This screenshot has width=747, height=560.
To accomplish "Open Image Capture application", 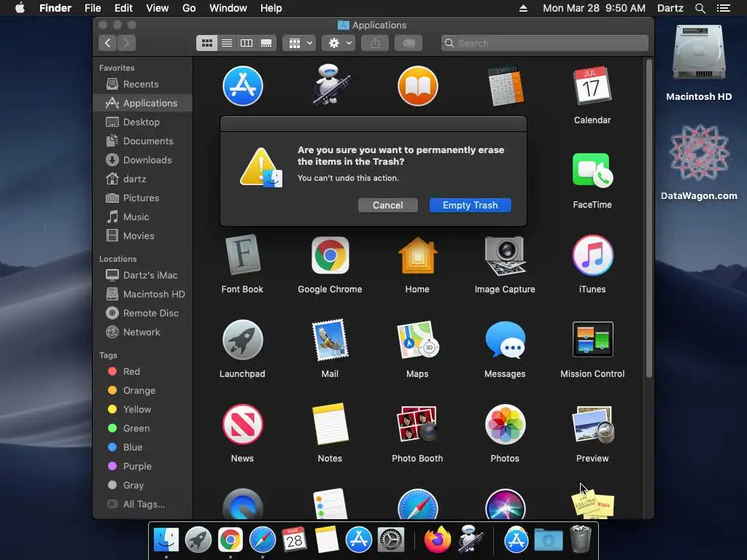I will click(505, 256).
